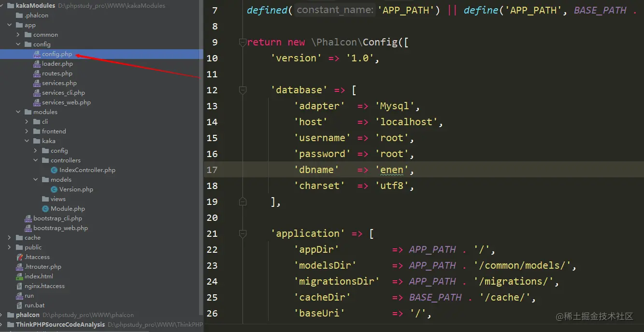The width and height of the screenshot is (644, 332).
Task: Click the nginx.htaccess file icon
Action: (19, 286)
